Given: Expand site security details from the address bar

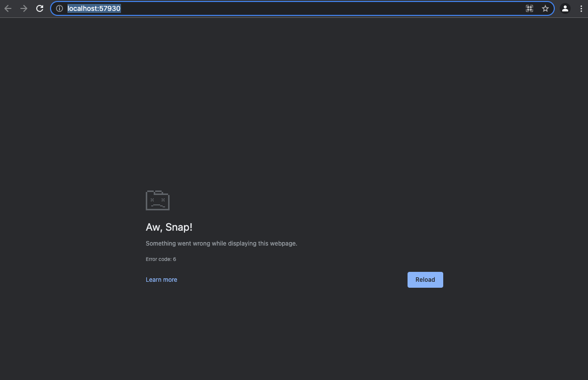Looking at the screenshot, I should pos(59,8).
